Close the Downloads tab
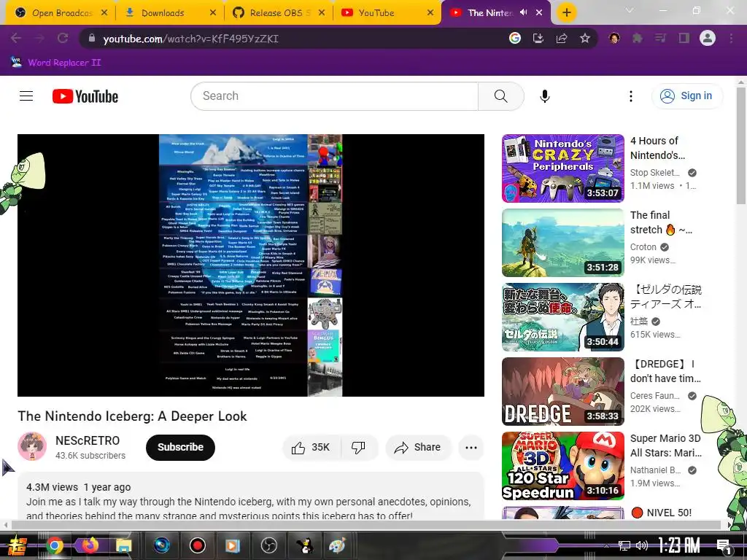The image size is (747, 560). coord(213,13)
